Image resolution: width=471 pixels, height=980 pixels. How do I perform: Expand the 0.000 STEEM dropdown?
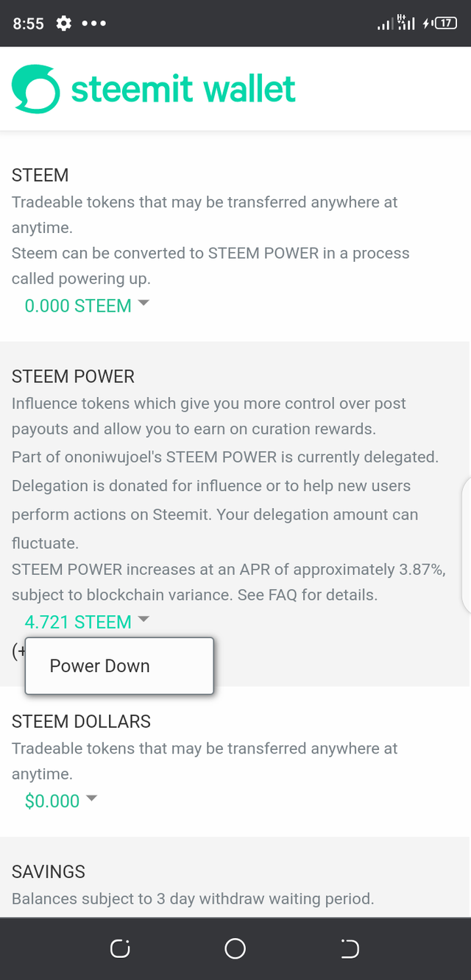click(x=144, y=303)
